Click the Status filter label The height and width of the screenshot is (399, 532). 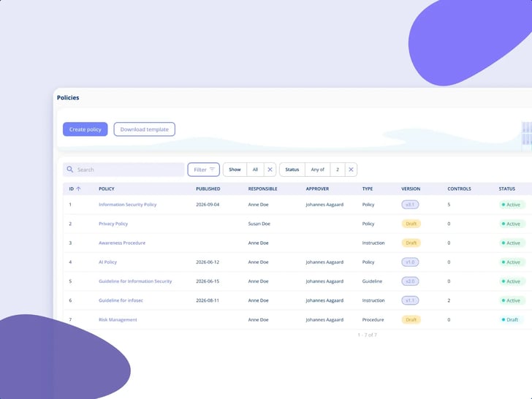[x=292, y=170]
